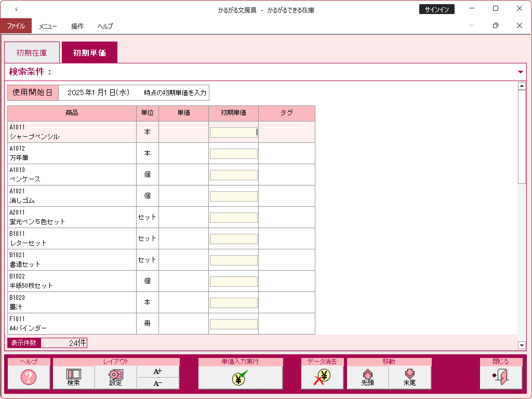
Task: Jump to end with 末尾 button
Action: 410,377
